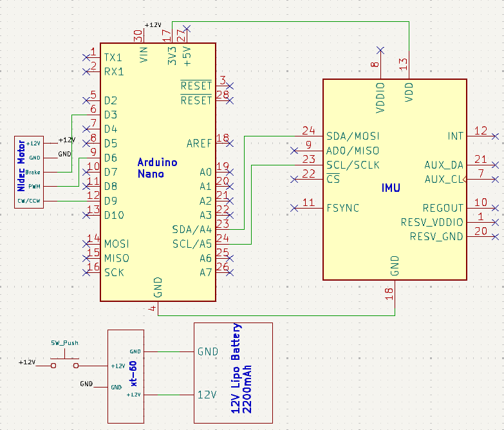Viewport: 504px width, 430px height.
Task: Click the CS pin label on the IMU
Action: click(x=333, y=179)
